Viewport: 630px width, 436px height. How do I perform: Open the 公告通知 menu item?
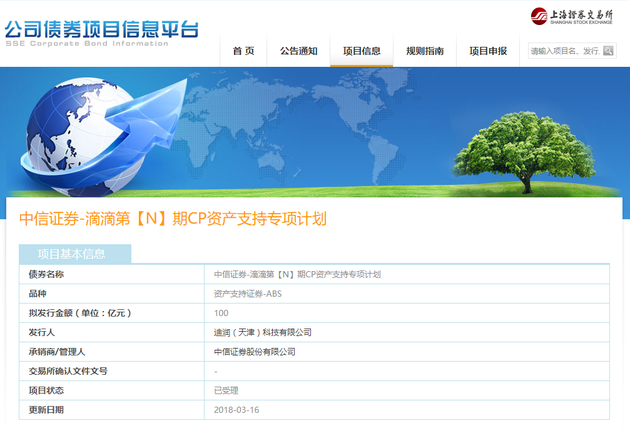coord(299,51)
